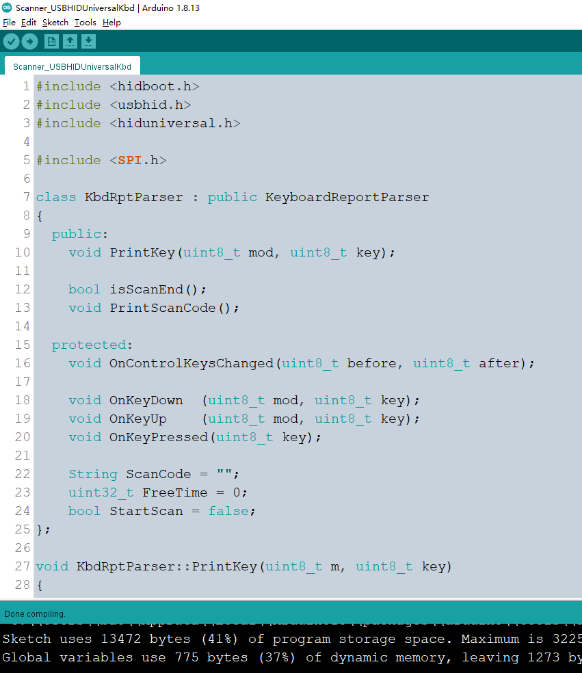
Task: Place cursor on the SPI.h include line
Action: [101, 160]
